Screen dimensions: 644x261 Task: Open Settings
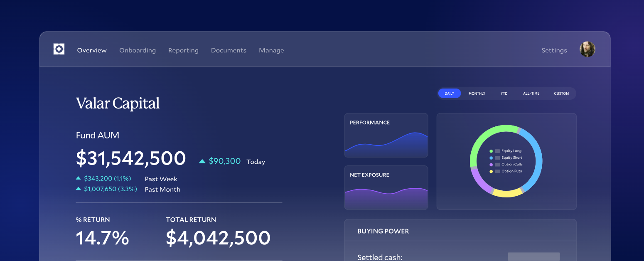pos(554,50)
